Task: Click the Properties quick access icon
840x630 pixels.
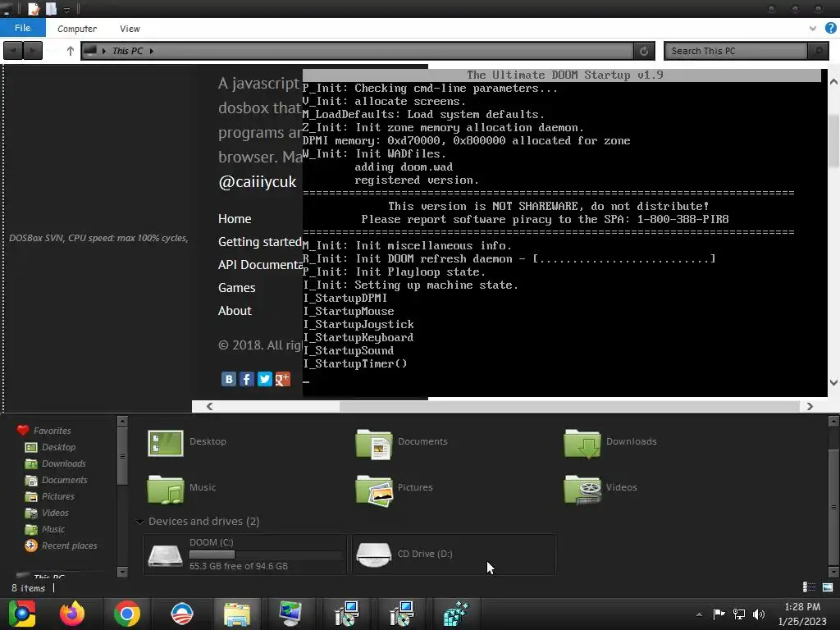Action: click(x=34, y=8)
